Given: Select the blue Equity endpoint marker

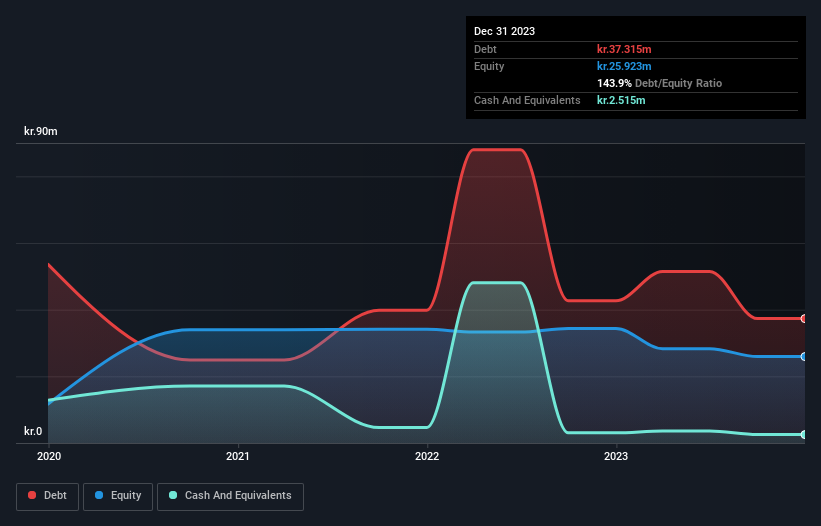Looking at the screenshot, I should [x=804, y=356].
